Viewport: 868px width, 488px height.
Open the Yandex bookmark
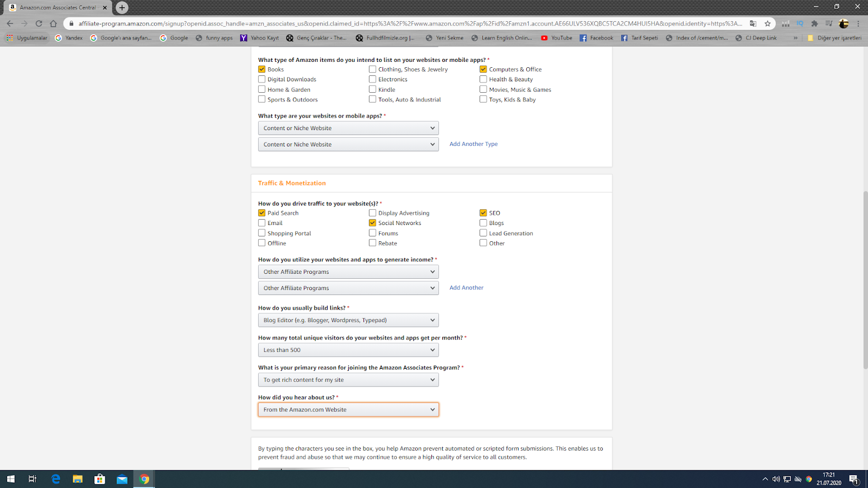pyautogui.click(x=69, y=38)
